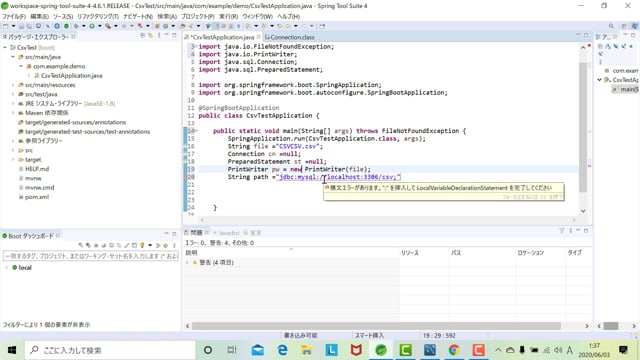This screenshot has width=640, height=360.
Task: Click the pencil icon in Boot Dashboard toolbar
Action: click(127, 245)
